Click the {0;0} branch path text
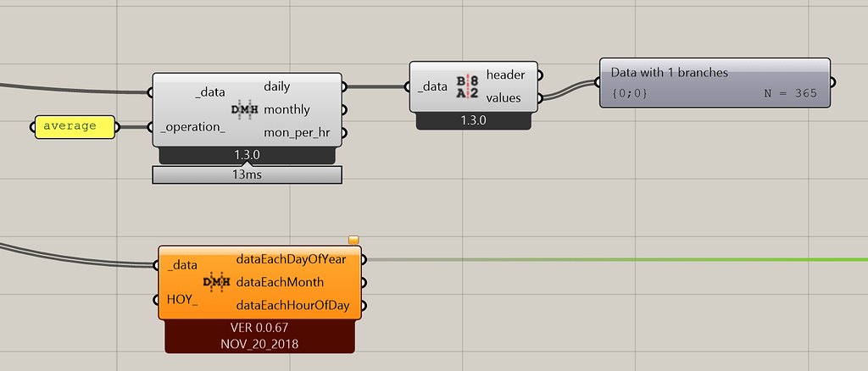Viewport: 868px width, 371px height. click(629, 94)
